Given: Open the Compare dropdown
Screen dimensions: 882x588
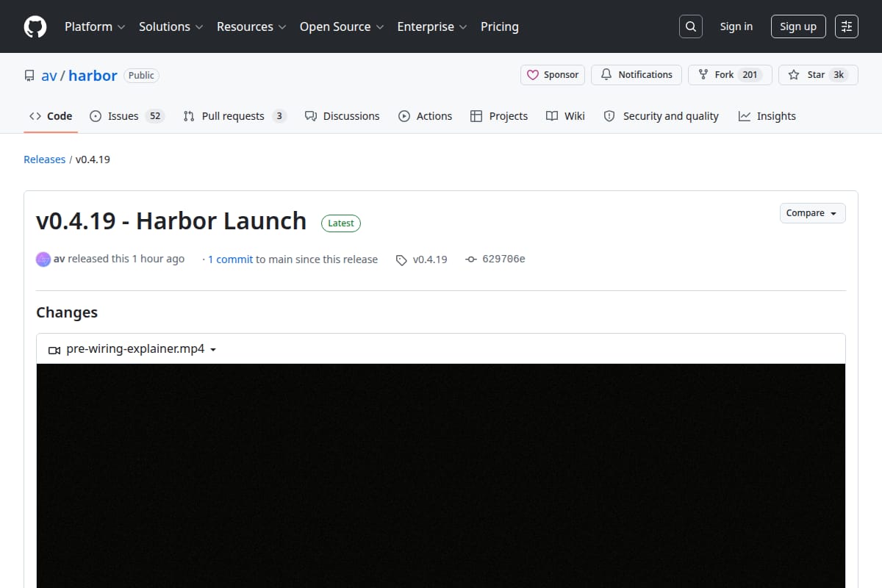Looking at the screenshot, I should point(812,213).
